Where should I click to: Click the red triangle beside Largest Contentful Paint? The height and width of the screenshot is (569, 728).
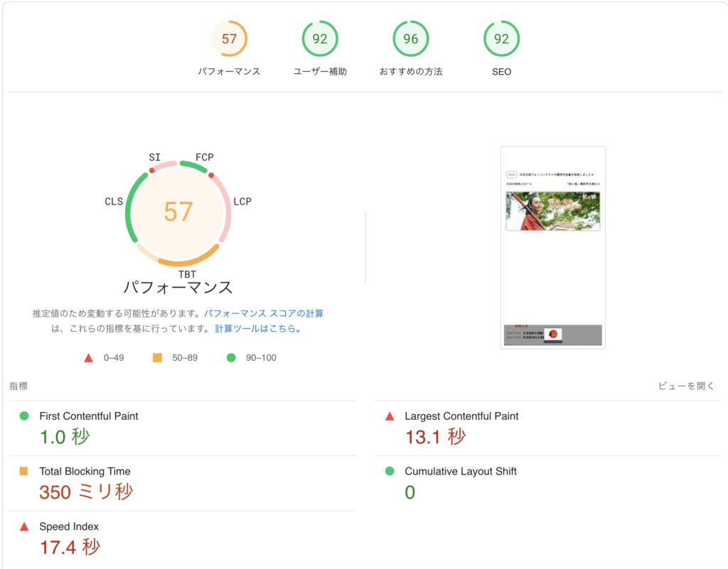click(390, 416)
